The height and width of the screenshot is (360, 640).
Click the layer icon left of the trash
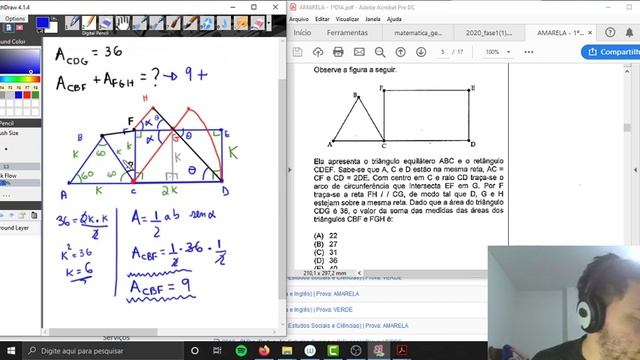click(x=23, y=216)
